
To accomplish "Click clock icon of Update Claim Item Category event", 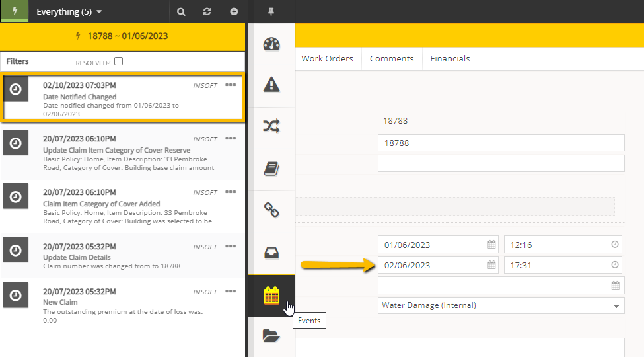I will [x=16, y=143].
